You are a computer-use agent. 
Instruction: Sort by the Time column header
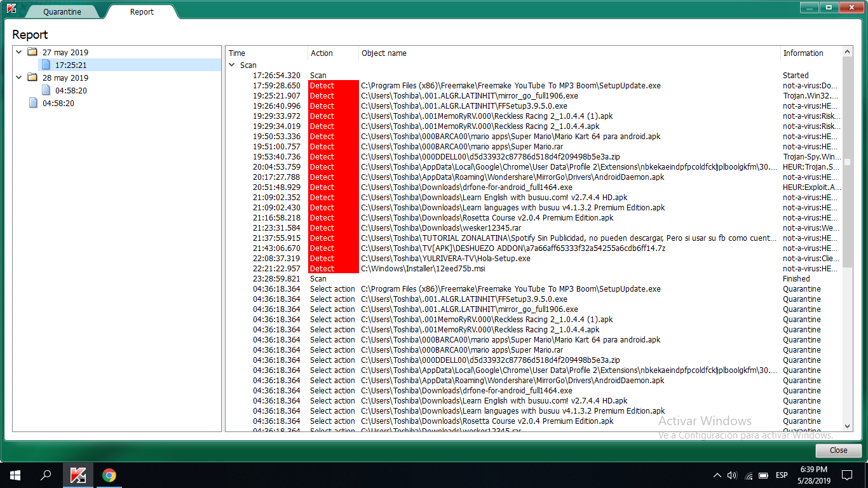click(x=267, y=53)
